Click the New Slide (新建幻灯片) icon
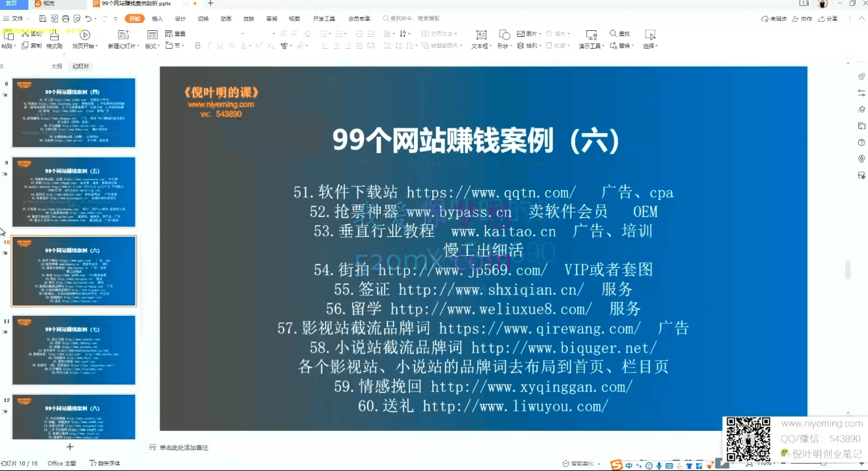 pos(122,35)
